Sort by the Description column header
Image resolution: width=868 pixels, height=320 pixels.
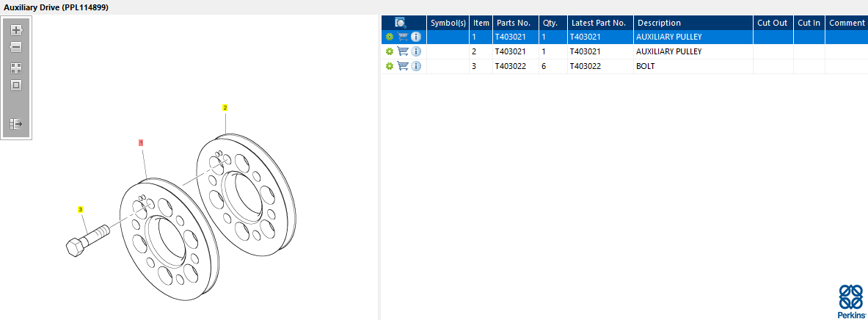(x=693, y=23)
